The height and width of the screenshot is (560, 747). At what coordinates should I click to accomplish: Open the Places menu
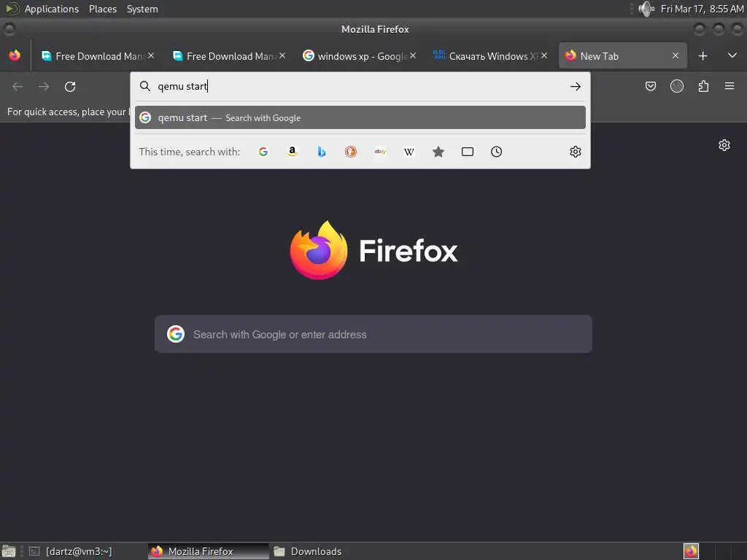[103, 9]
